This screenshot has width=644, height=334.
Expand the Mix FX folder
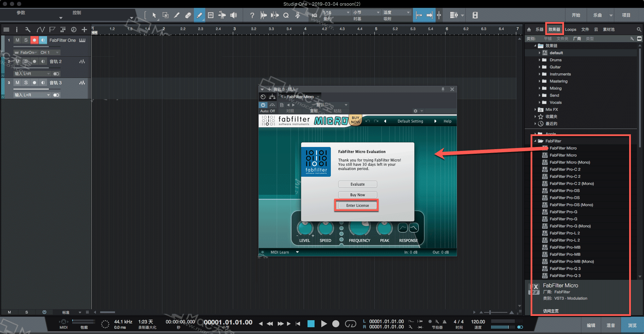pos(535,109)
